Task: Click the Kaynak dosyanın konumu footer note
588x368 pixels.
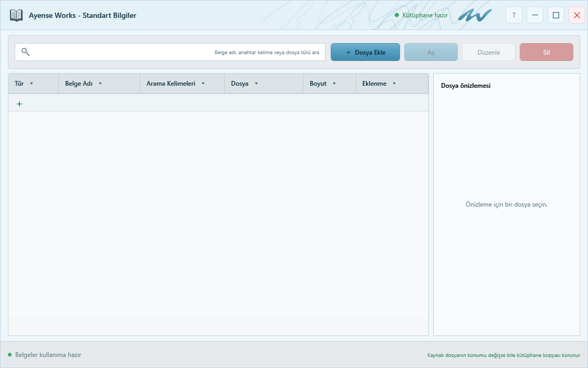Action: (x=503, y=355)
